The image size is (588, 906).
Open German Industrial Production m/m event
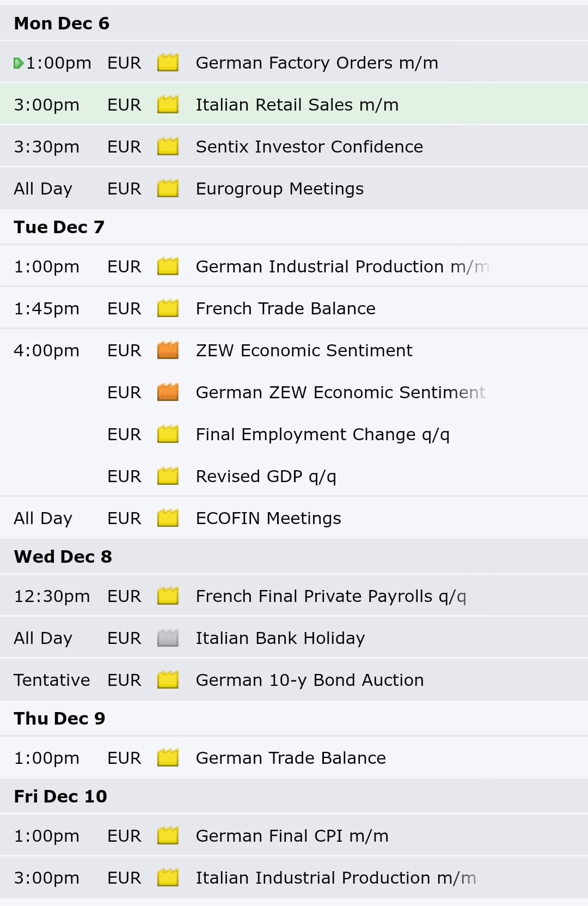click(x=294, y=266)
